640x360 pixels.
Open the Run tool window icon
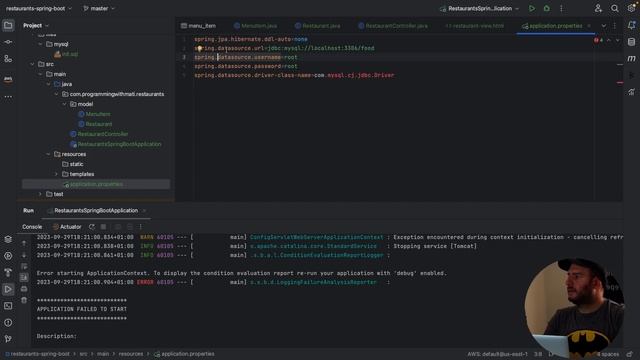(x=8, y=289)
